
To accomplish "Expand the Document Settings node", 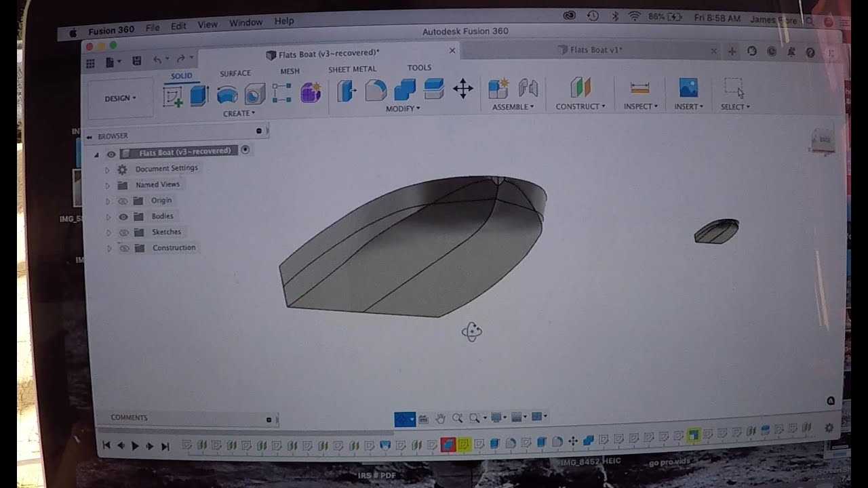I will 107,169.
